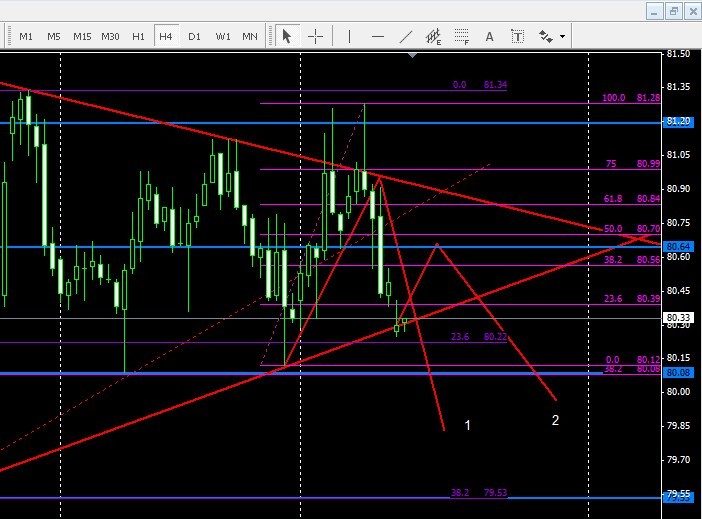Select the text (A) tool

click(489, 36)
